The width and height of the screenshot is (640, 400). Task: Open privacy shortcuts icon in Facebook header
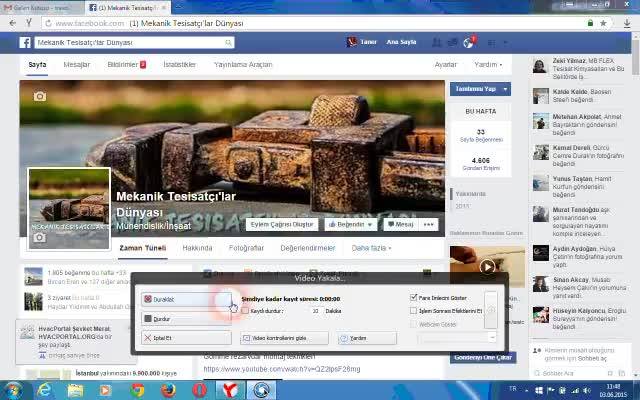tap(491, 42)
